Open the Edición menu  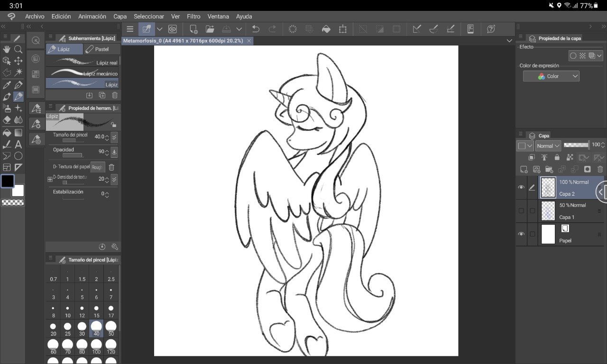pos(61,17)
